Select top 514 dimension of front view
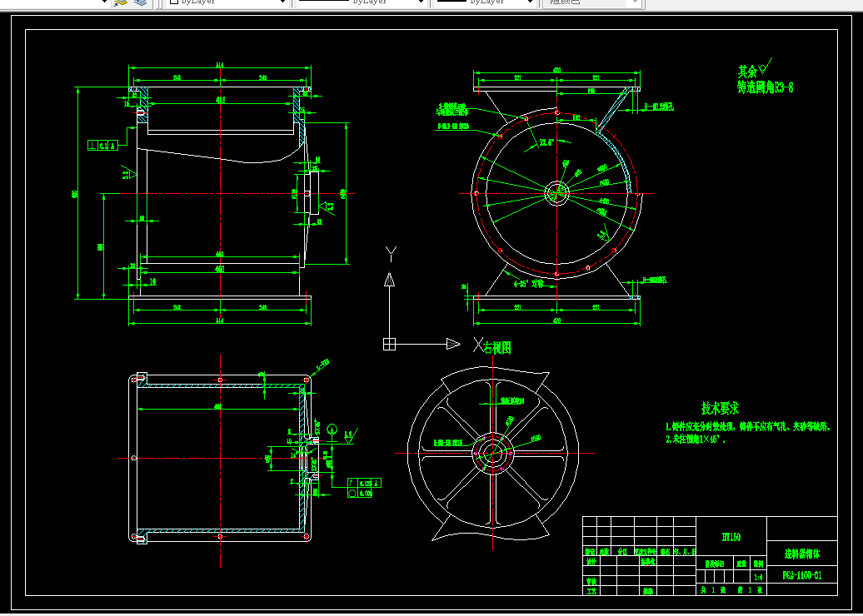Screen dimensions: 863x616 tap(220, 66)
